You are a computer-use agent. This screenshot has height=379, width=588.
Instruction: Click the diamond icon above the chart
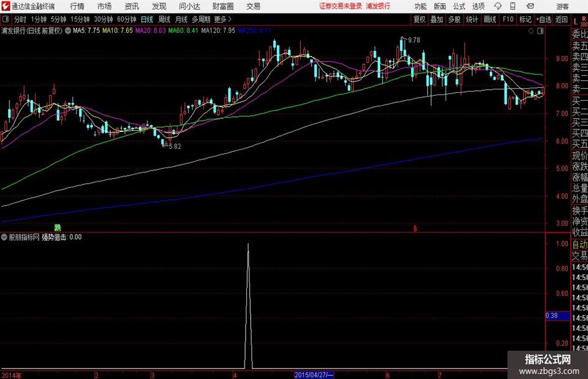(531, 31)
